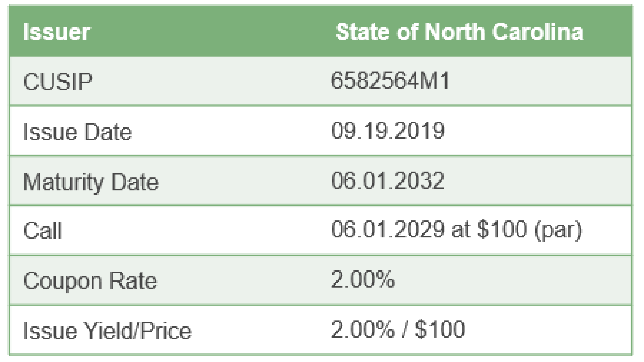
Task: Click the Call row label
Action: point(43,231)
